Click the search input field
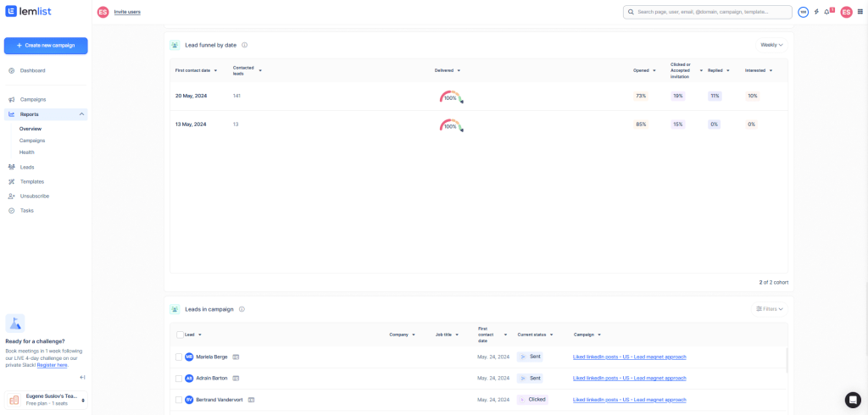The image size is (868, 415). coord(708,12)
